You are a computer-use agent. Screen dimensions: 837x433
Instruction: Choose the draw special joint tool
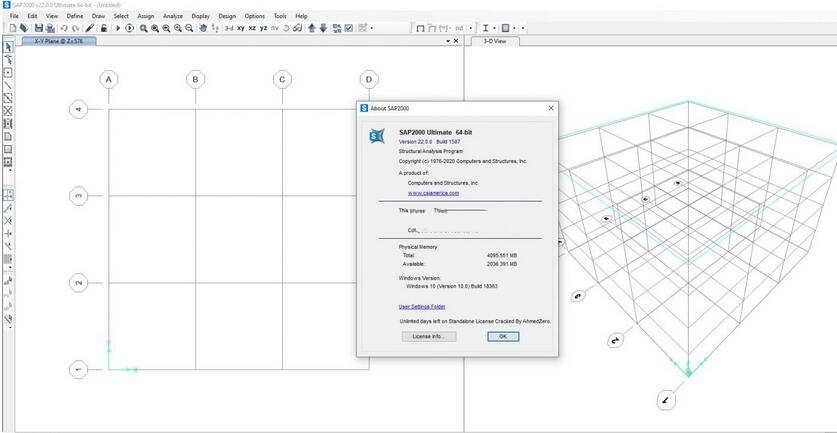point(8,73)
